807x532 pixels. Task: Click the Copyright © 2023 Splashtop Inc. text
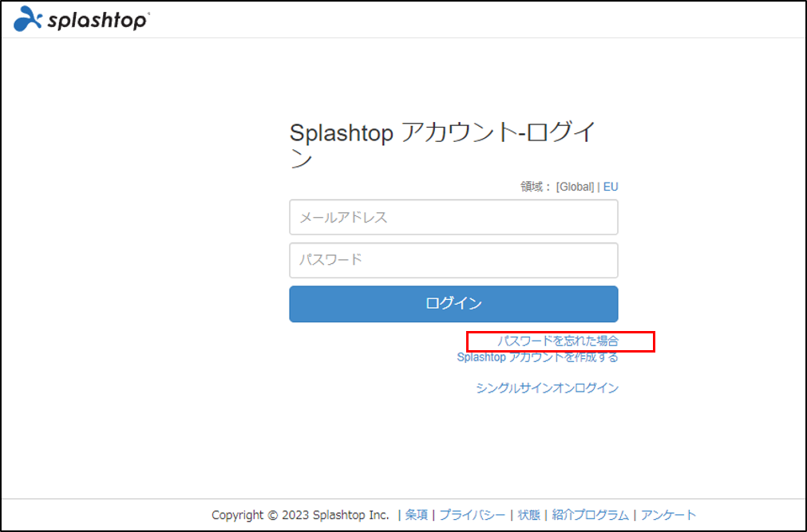point(300,514)
